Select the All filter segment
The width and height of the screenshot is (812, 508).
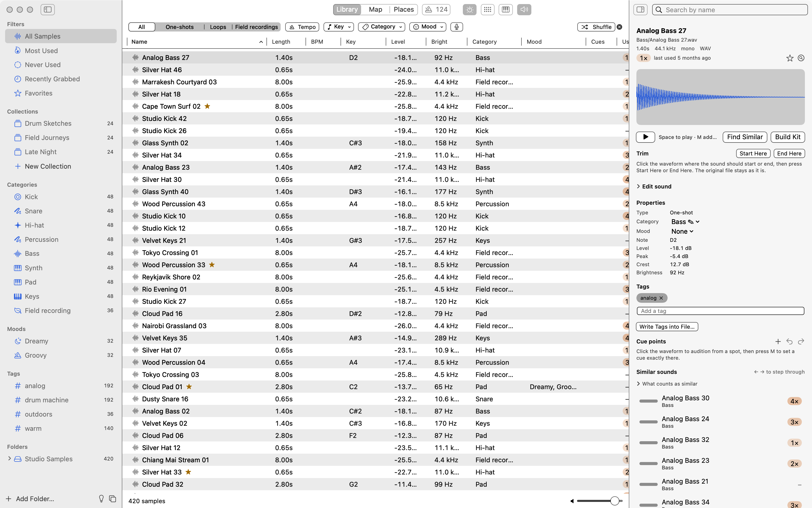tap(142, 27)
